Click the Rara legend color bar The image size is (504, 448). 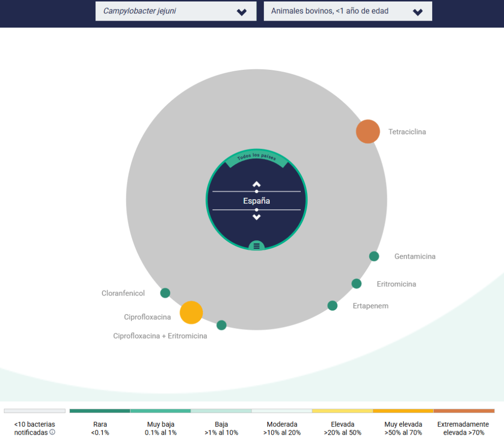pos(100,411)
